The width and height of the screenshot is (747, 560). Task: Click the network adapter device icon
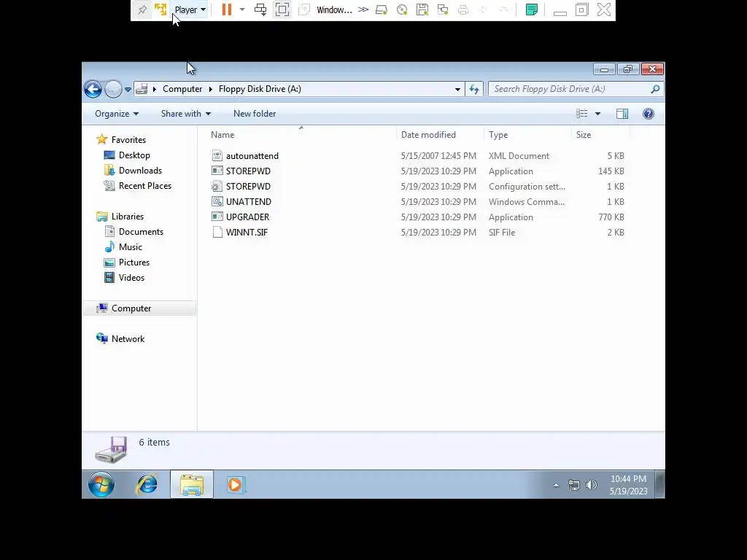(x=443, y=9)
